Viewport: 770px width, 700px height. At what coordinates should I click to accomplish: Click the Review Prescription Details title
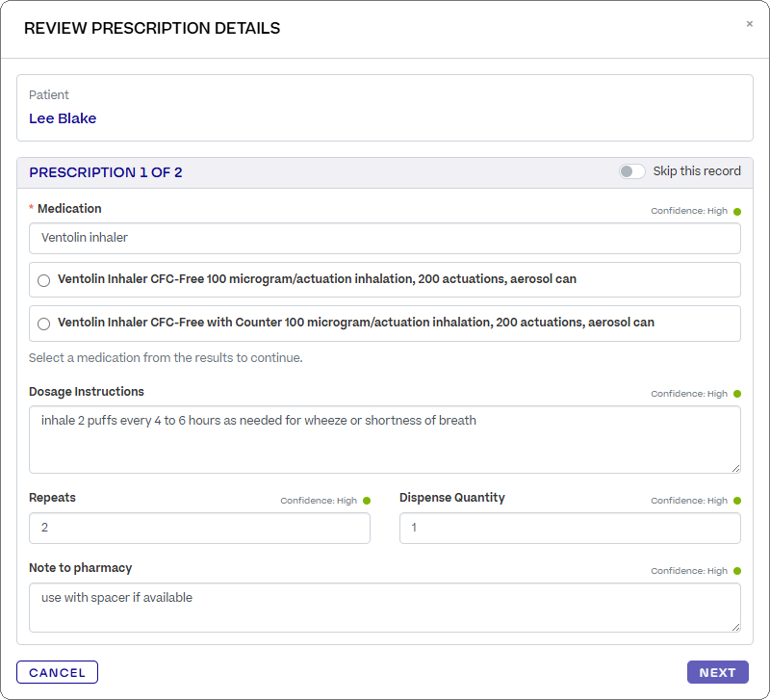click(152, 29)
